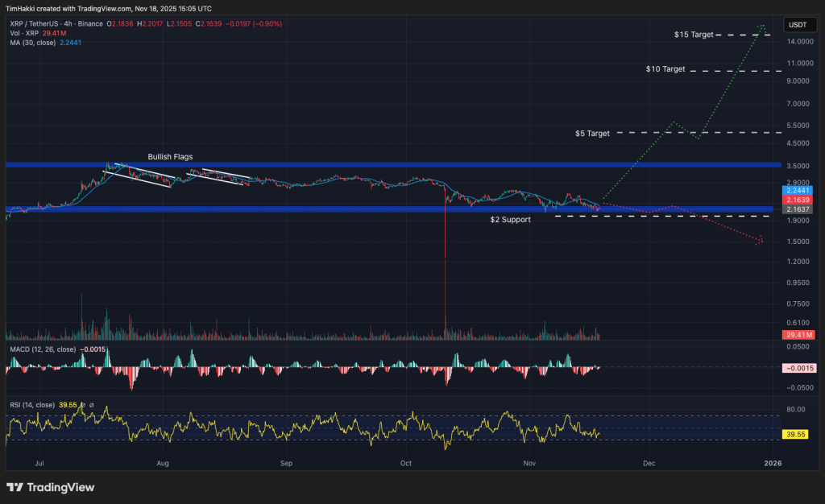The image size is (825, 504).
Task: Click the TradingView logo
Action: tap(50, 487)
